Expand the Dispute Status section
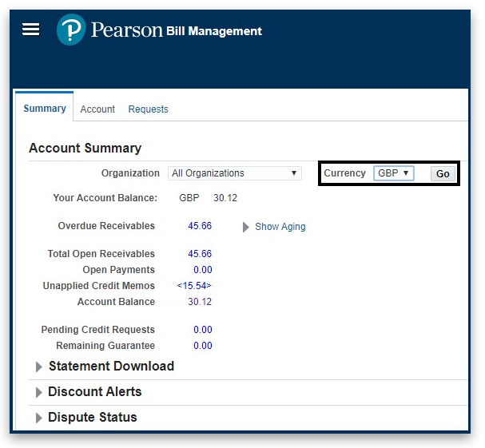Viewport: 485px width, 448px height. click(92, 418)
